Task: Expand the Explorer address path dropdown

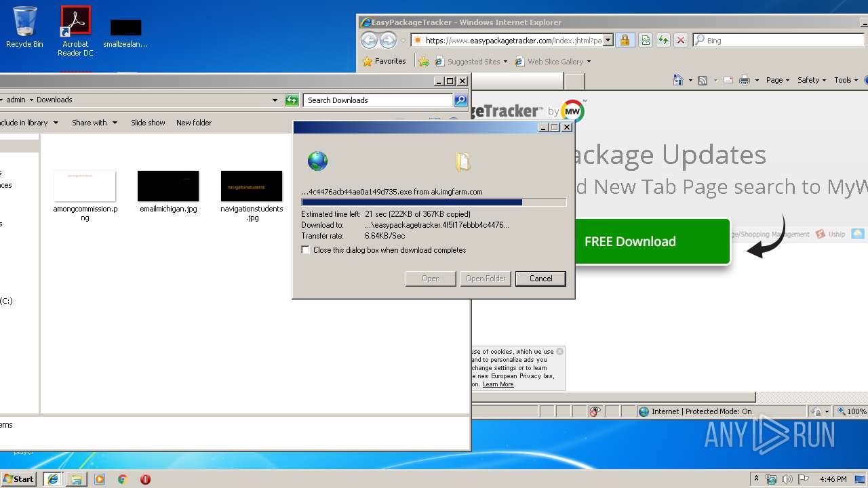Action: click(x=275, y=100)
